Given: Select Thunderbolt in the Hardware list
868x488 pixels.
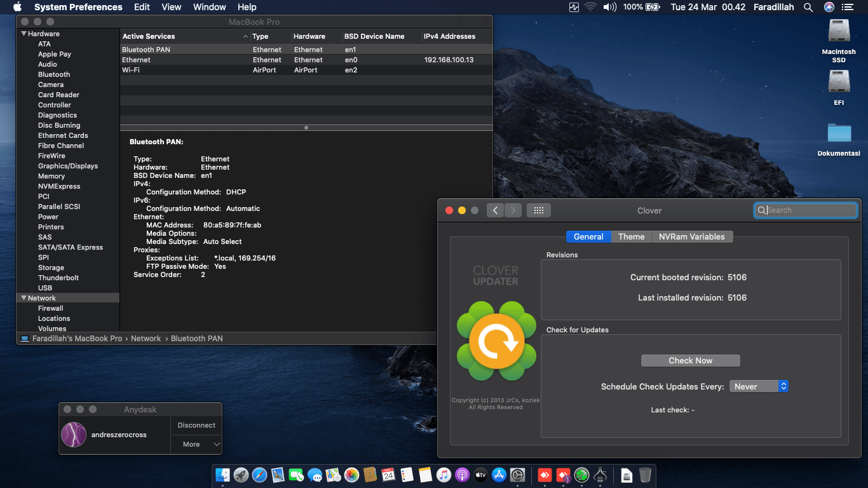Looking at the screenshot, I should (58, 278).
